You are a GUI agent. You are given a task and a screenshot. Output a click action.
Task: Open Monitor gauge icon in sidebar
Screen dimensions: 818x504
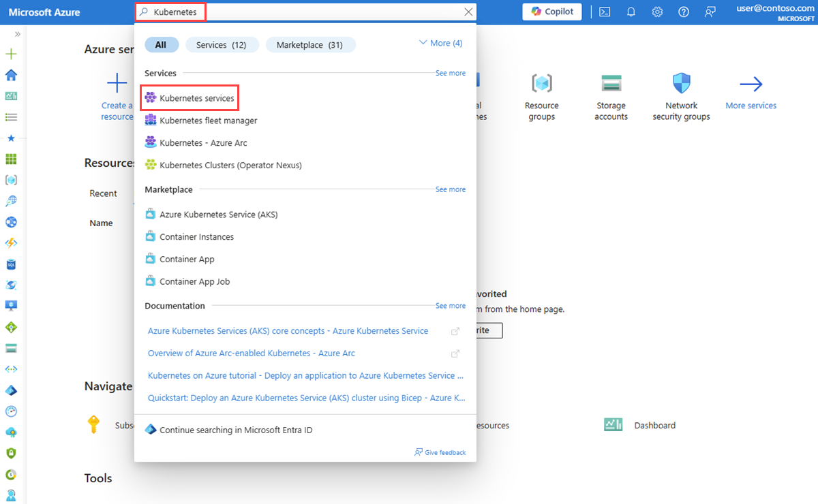click(11, 411)
